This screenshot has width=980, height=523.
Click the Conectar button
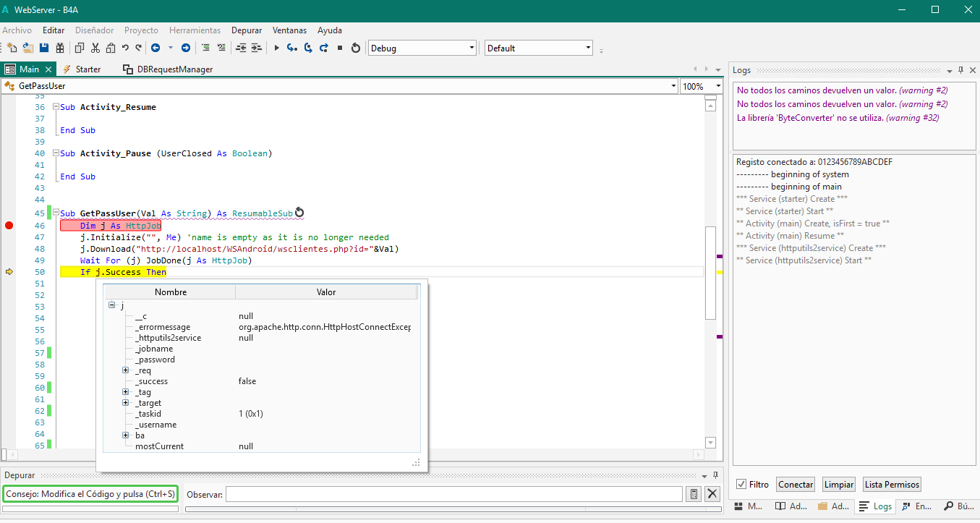click(x=796, y=485)
